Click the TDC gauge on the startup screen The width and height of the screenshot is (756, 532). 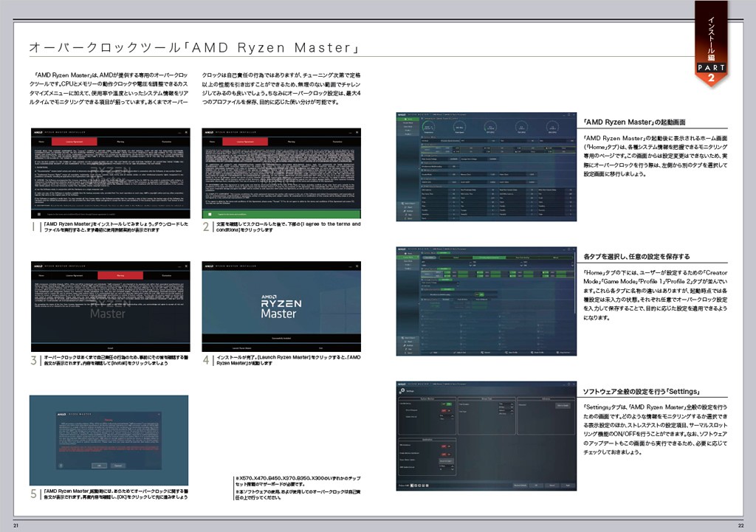(522, 127)
